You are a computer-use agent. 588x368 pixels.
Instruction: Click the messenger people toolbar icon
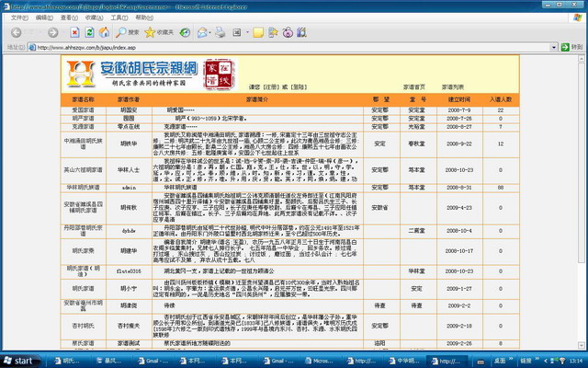pyautogui.click(x=273, y=33)
